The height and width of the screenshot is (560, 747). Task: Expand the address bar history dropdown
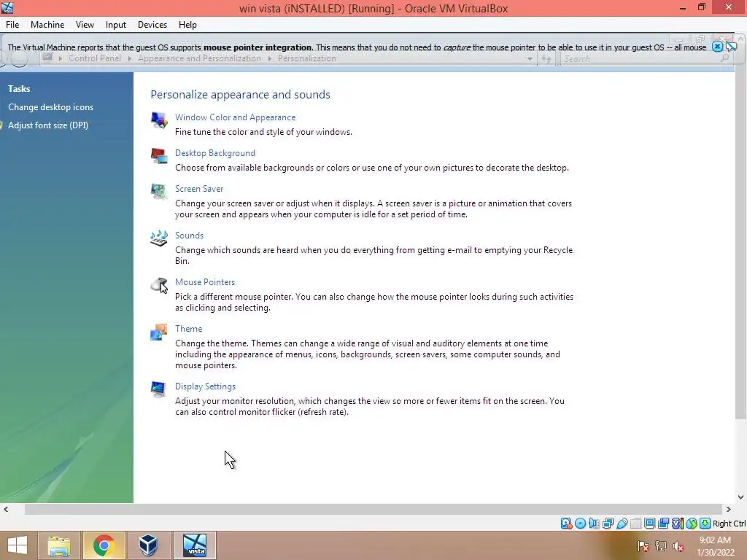(530, 58)
